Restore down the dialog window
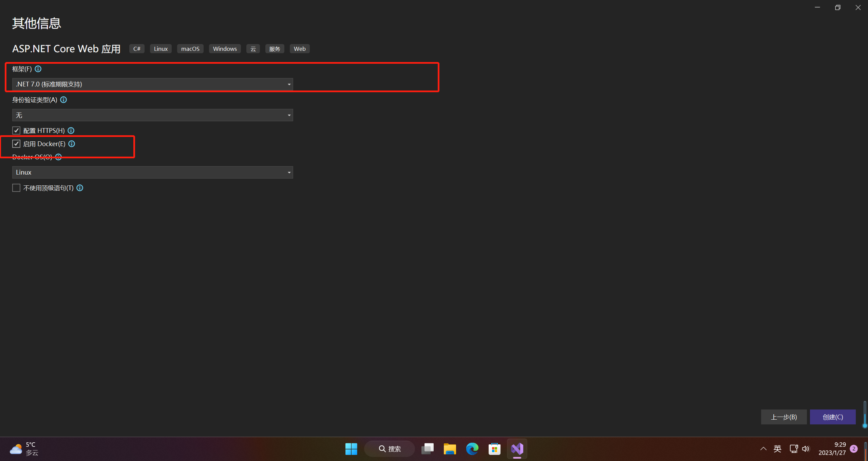The height and width of the screenshot is (461, 868). [x=838, y=7]
